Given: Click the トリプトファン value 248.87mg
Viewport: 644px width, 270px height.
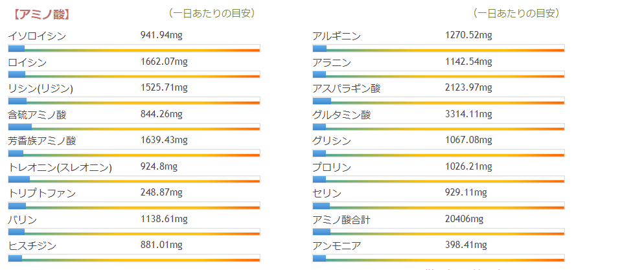Looking at the screenshot, I should pos(163,193).
